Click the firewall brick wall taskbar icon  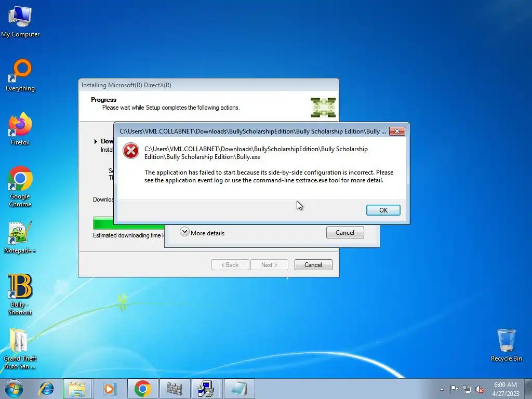pos(175,389)
